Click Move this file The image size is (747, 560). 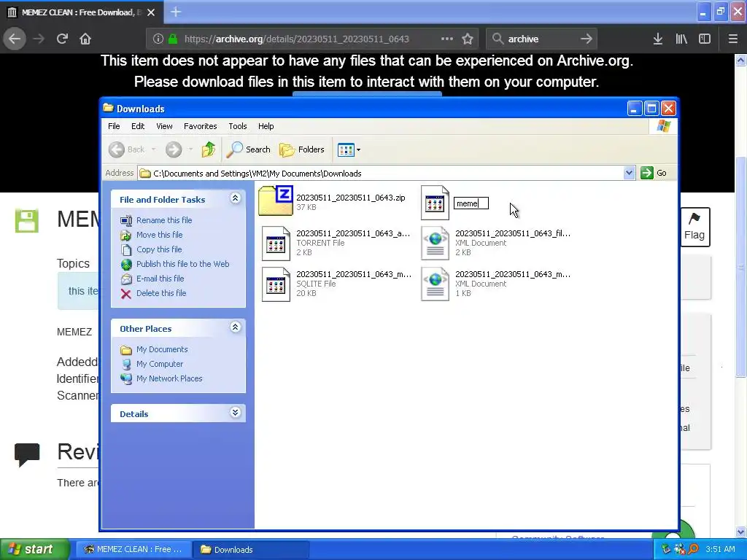pyautogui.click(x=159, y=235)
